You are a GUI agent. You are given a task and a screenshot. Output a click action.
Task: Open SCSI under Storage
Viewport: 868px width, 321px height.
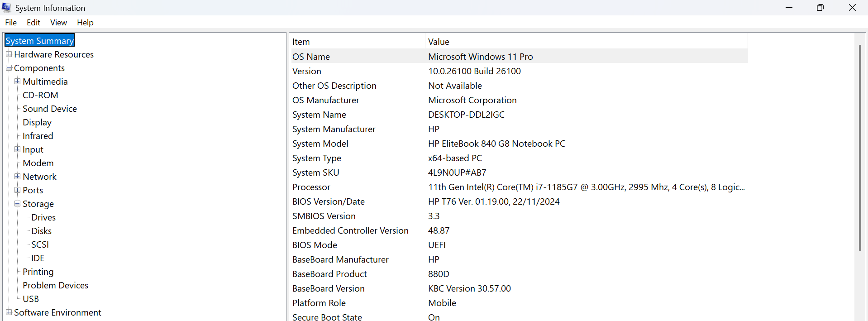(40, 244)
